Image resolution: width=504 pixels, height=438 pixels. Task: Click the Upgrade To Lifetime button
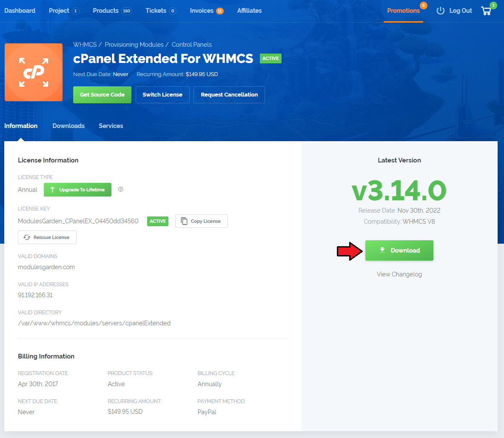pyautogui.click(x=77, y=190)
